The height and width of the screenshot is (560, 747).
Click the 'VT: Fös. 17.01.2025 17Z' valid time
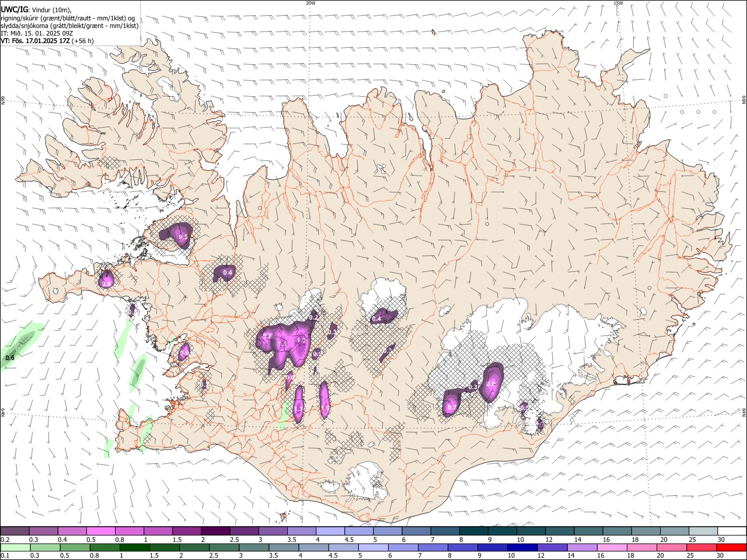pos(36,41)
